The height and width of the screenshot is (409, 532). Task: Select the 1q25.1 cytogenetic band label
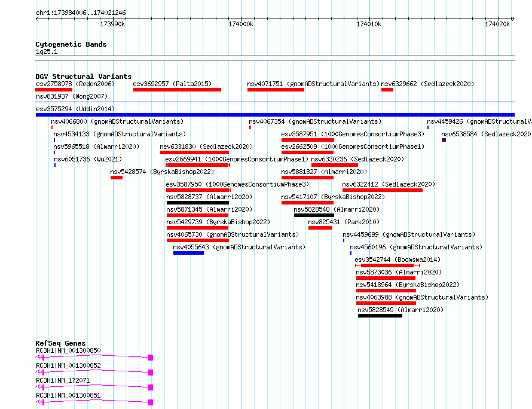click(47, 51)
